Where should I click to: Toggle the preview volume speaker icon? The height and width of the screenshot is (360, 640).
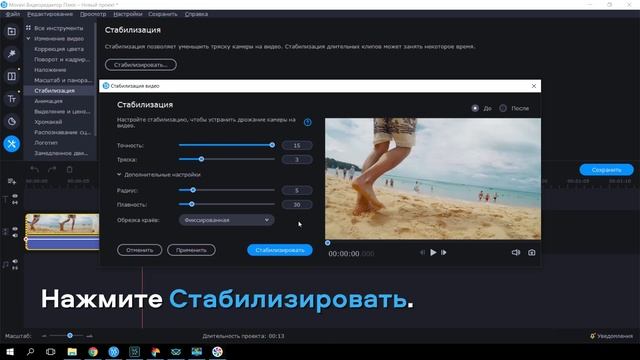coord(516,253)
